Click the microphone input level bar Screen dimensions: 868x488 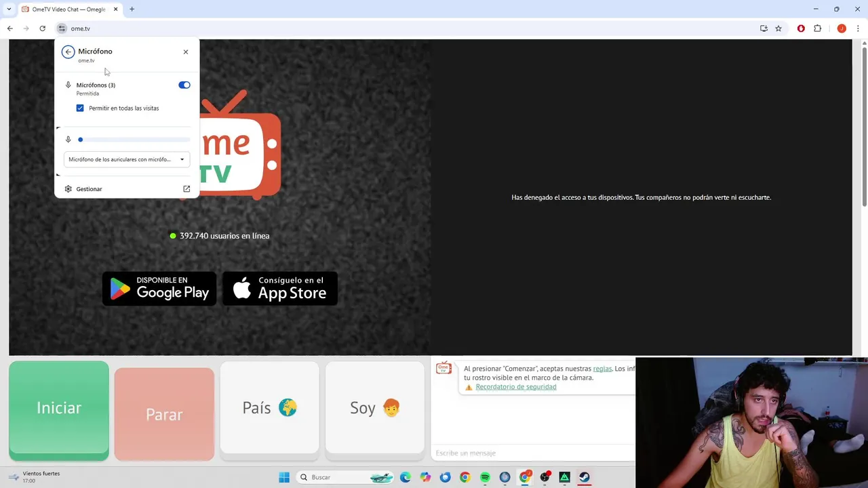(135, 140)
